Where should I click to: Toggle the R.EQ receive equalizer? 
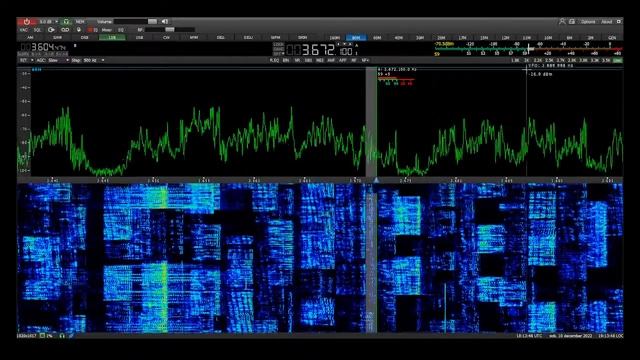pyautogui.click(x=274, y=60)
